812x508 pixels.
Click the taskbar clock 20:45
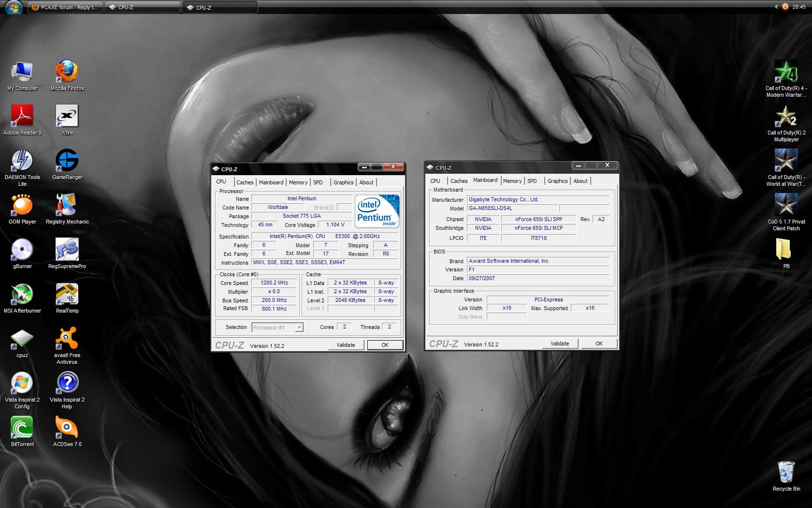pyautogui.click(x=799, y=7)
